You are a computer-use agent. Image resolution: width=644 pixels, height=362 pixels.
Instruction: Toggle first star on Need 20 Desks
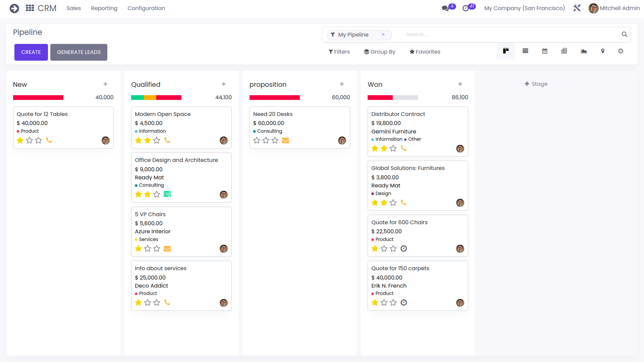(x=257, y=140)
